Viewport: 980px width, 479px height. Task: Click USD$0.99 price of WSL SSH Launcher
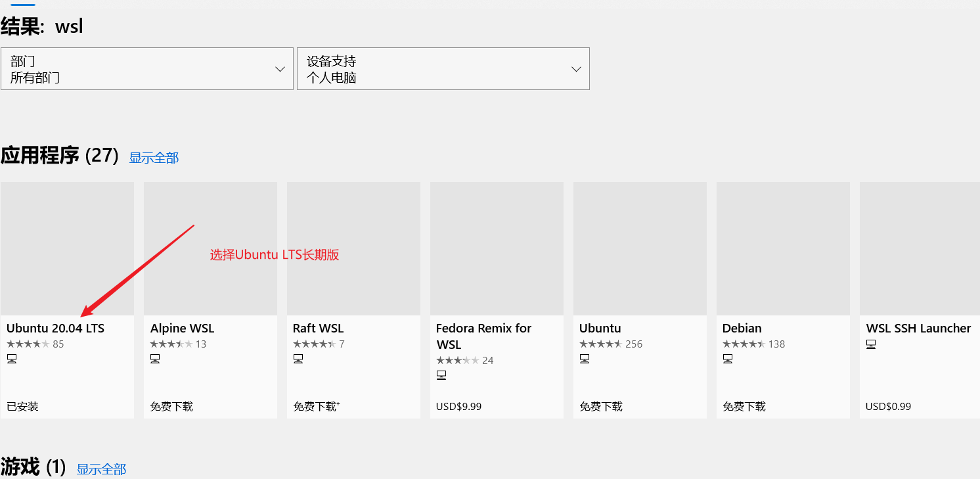[x=889, y=407]
